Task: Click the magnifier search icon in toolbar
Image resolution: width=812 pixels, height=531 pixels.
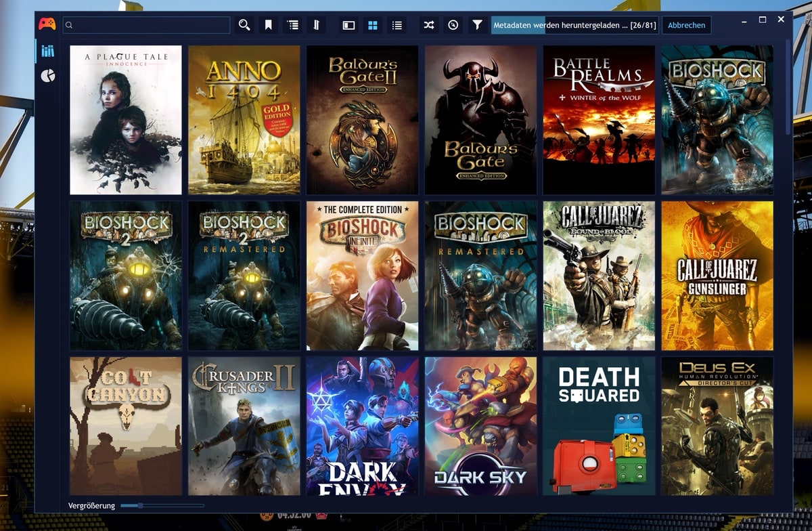Action: pyautogui.click(x=244, y=25)
